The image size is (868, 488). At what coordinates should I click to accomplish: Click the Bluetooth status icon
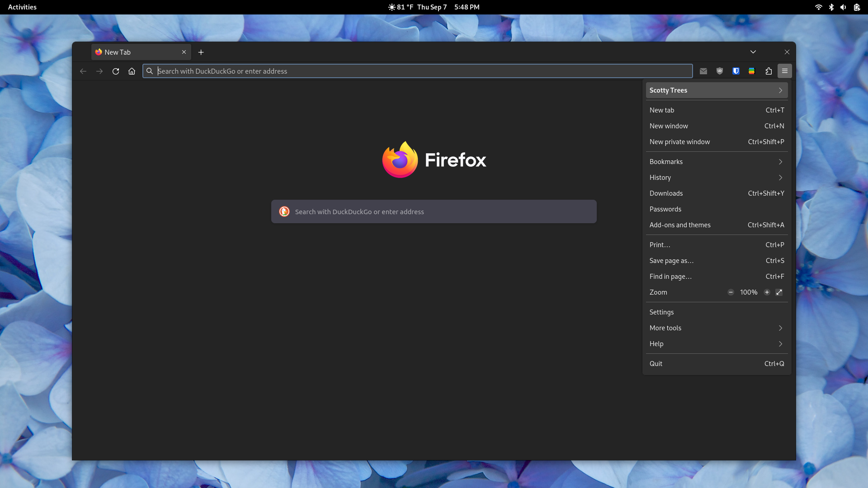831,7
